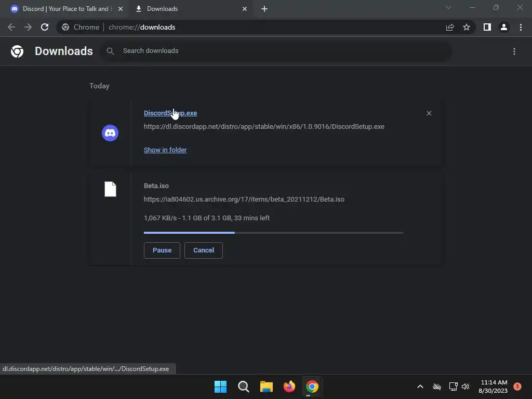Screen dimensions: 532x399
Task: Click the browser forward arrow
Action: (28, 27)
